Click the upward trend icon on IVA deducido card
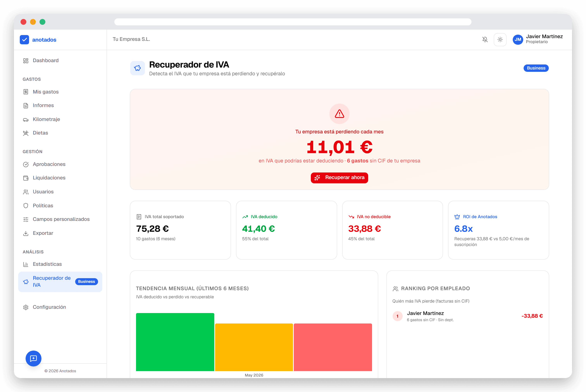586x392 pixels. 245,217
